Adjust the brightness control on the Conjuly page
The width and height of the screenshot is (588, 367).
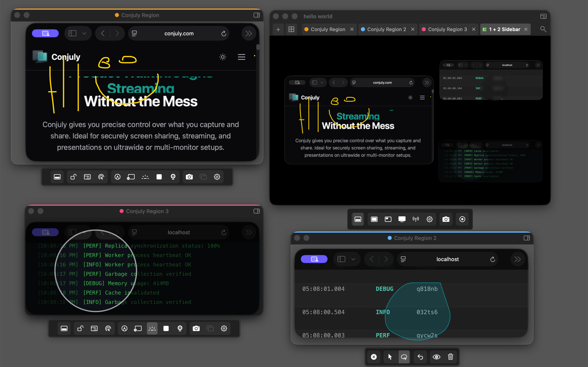point(223,57)
